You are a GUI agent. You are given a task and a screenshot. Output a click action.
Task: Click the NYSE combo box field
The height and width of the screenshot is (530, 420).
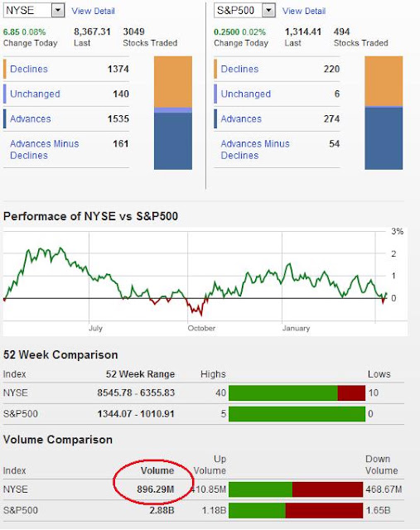tap(34, 11)
